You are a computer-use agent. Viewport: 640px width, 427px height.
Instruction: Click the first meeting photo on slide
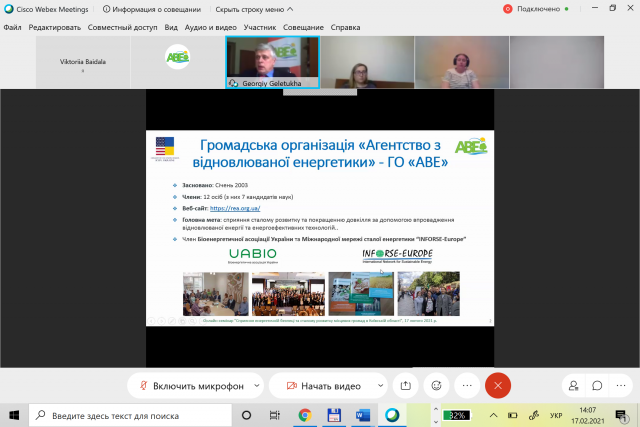point(216,294)
